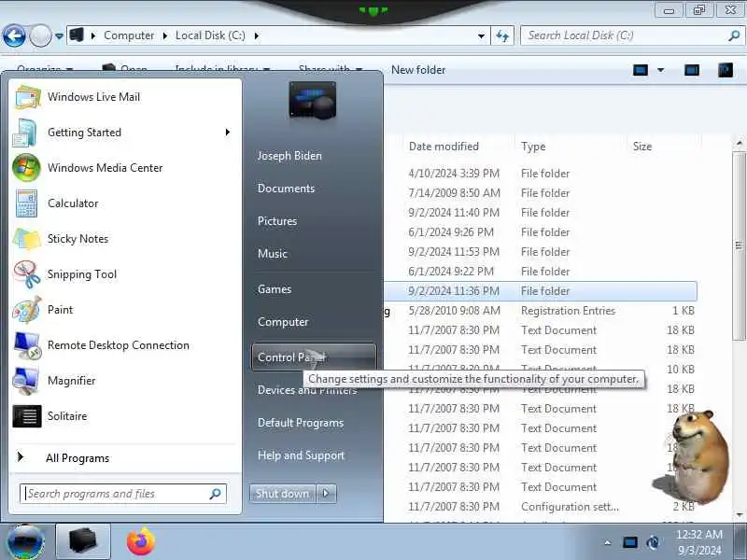The width and height of the screenshot is (747, 560).
Task: Click the clock showing 12:32 AM
Action: [x=699, y=534]
